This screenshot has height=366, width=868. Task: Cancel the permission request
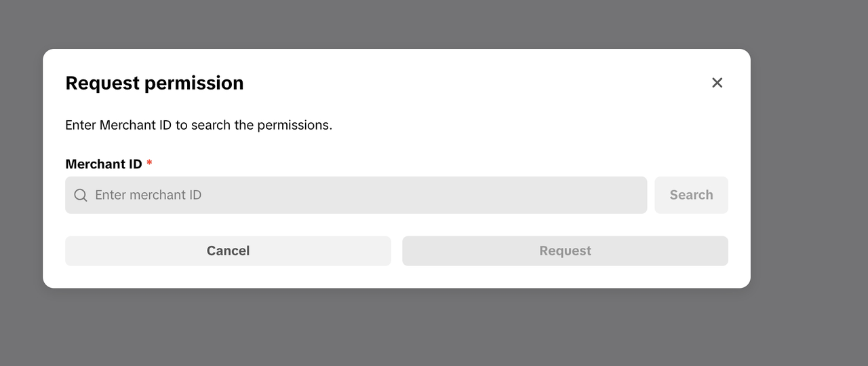(228, 251)
